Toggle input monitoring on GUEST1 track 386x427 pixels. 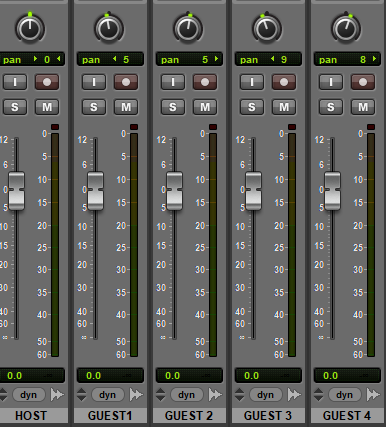point(94,82)
